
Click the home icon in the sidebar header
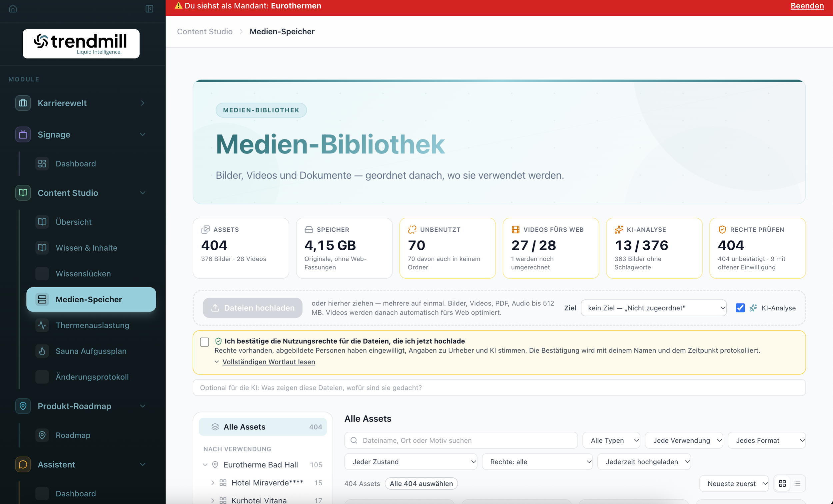(13, 8)
